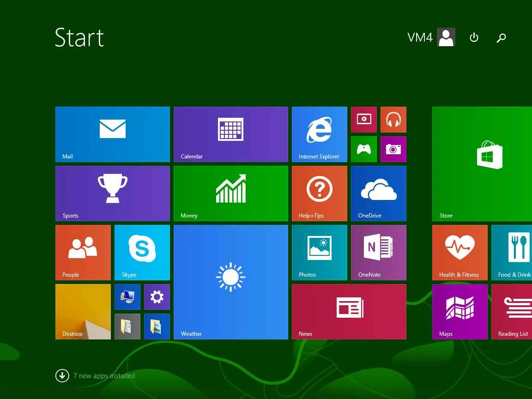Open the power options button

click(x=474, y=37)
